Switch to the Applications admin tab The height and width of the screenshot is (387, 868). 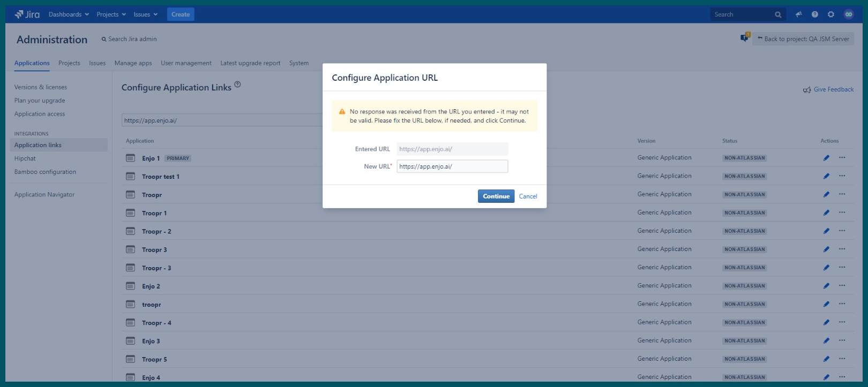[x=32, y=63]
